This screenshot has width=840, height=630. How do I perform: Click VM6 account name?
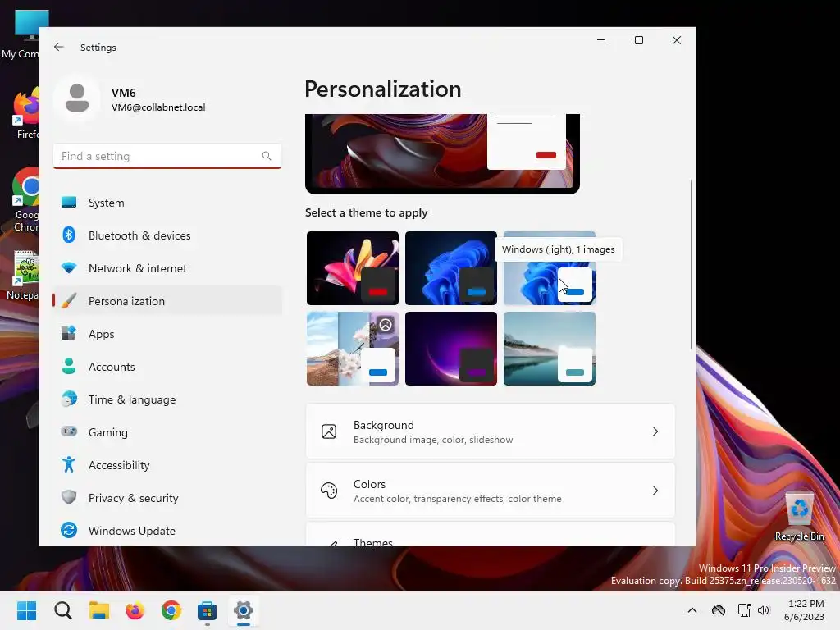123,93
